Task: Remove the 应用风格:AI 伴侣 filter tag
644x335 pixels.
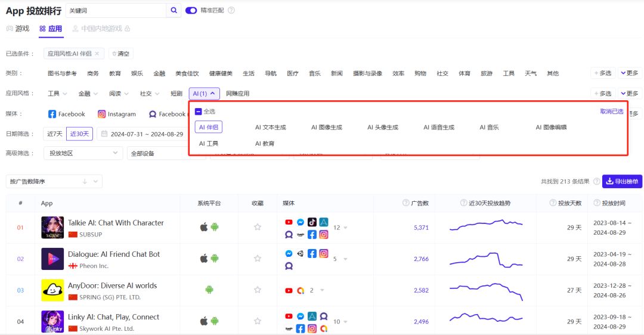Action: pyautogui.click(x=97, y=54)
